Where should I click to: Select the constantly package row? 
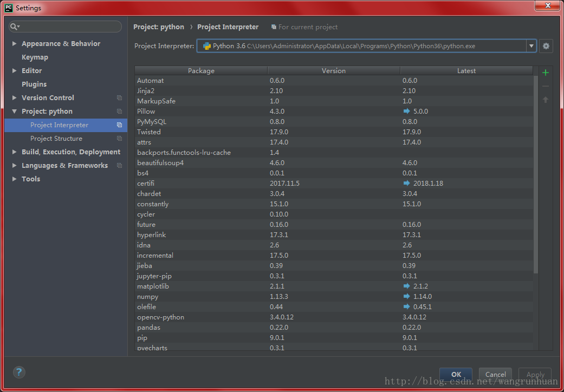coord(334,204)
